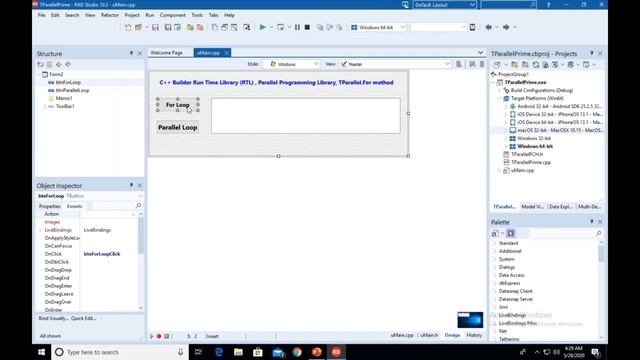Open the File menu

(42, 15)
